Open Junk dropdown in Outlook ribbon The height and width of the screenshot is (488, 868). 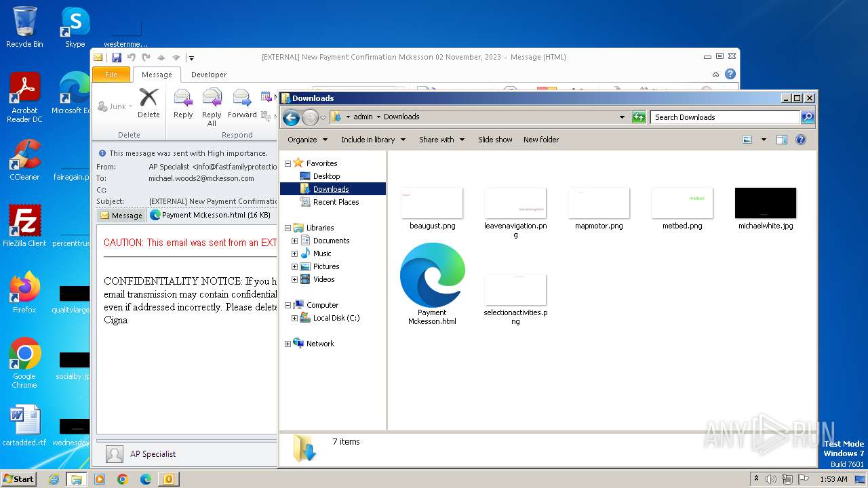pyautogui.click(x=115, y=106)
